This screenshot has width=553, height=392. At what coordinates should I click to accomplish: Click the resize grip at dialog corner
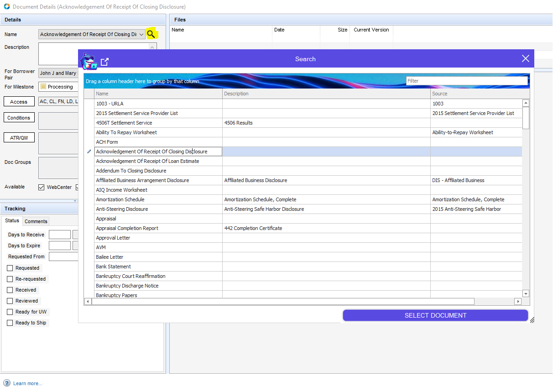(x=532, y=320)
